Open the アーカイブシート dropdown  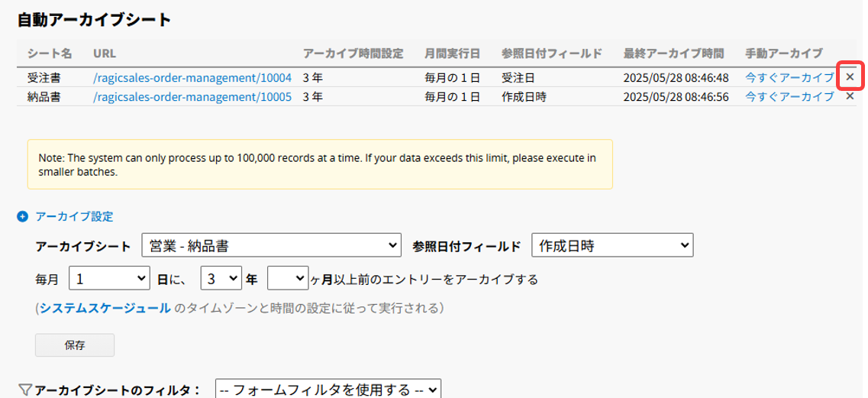point(271,245)
